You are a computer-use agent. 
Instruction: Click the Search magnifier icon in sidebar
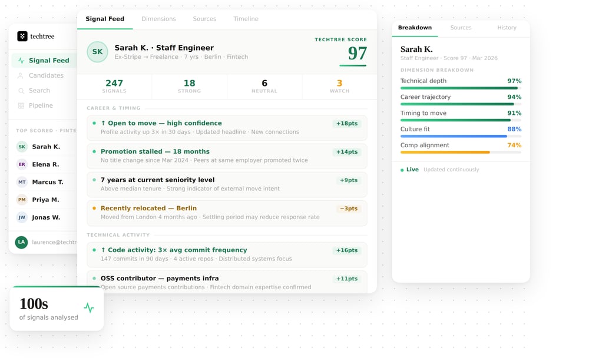click(x=20, y=90)
